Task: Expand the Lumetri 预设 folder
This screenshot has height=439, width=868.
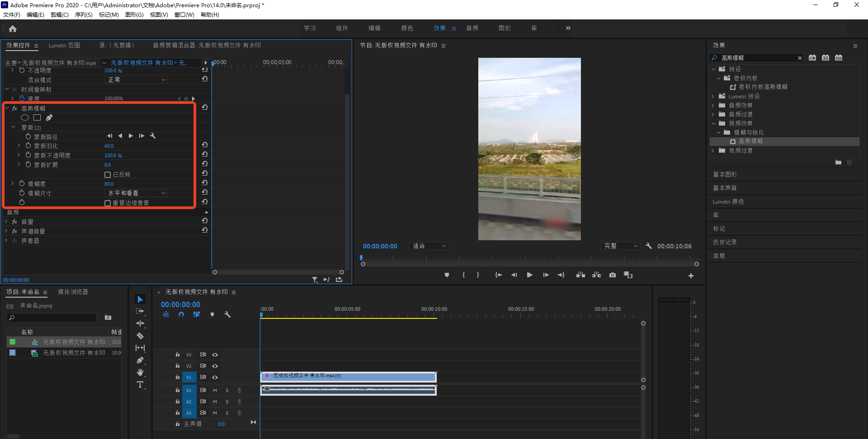Action: pos(713,96)
